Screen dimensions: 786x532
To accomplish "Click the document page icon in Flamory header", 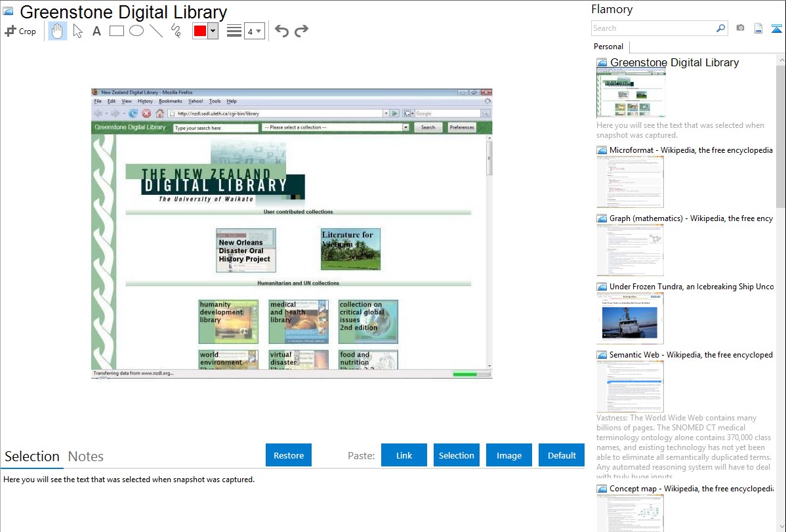I will 758,28.
